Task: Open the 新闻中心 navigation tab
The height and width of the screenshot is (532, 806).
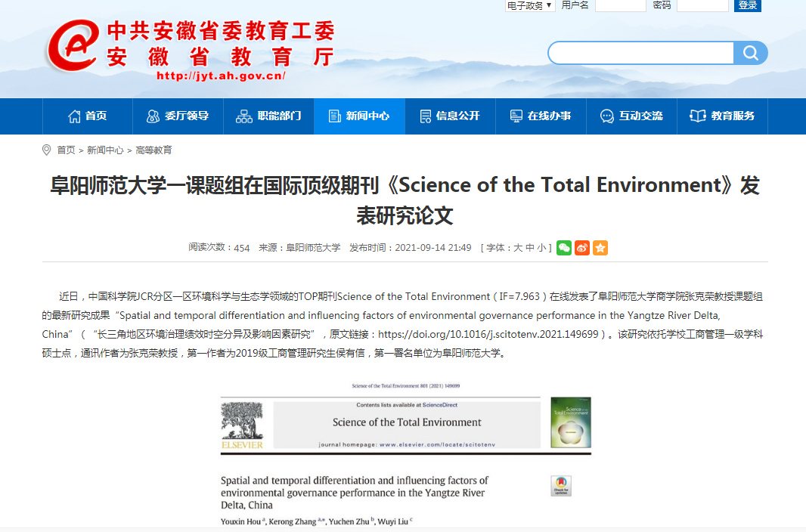Action: pos(359,116)
